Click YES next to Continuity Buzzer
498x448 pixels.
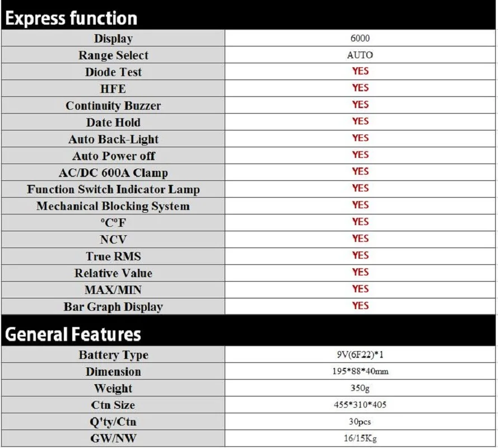[x=360, y=105]
